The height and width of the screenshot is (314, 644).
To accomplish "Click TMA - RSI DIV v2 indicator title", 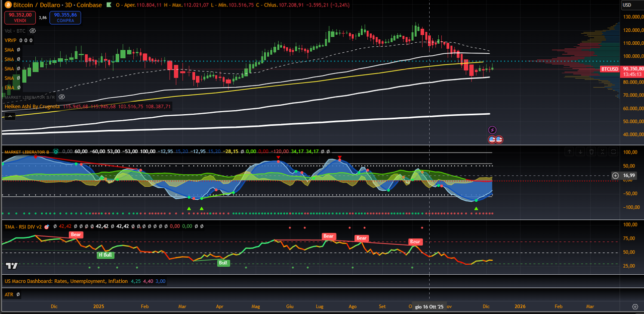I will [23, 226].
